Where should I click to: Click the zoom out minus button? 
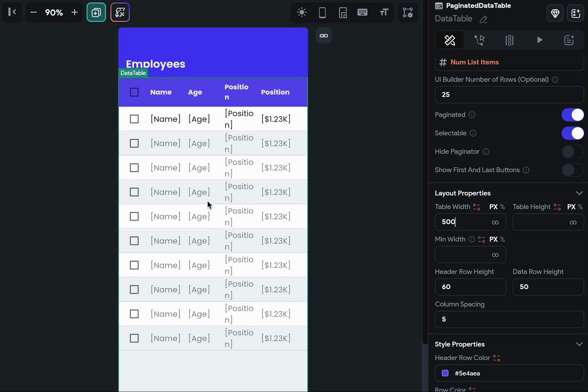tap(33, 12)
